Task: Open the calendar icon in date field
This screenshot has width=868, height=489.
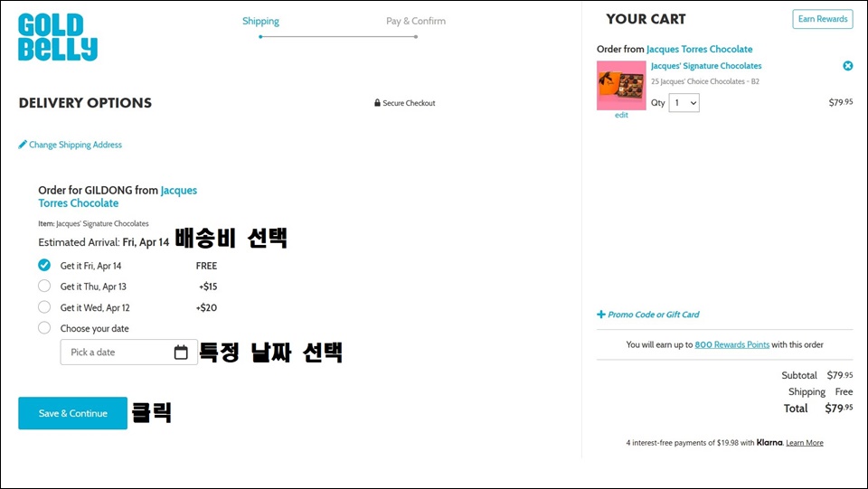Action: click(181, 353)
